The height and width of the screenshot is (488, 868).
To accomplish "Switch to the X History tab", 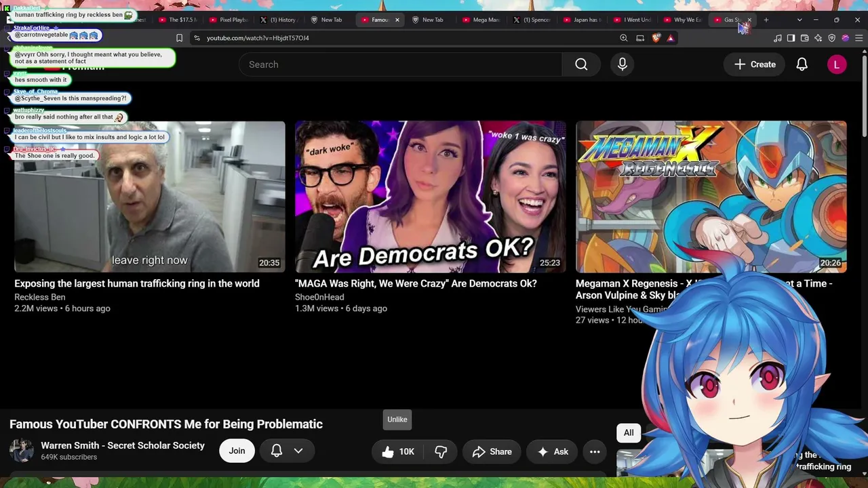I will coord(279,20).
